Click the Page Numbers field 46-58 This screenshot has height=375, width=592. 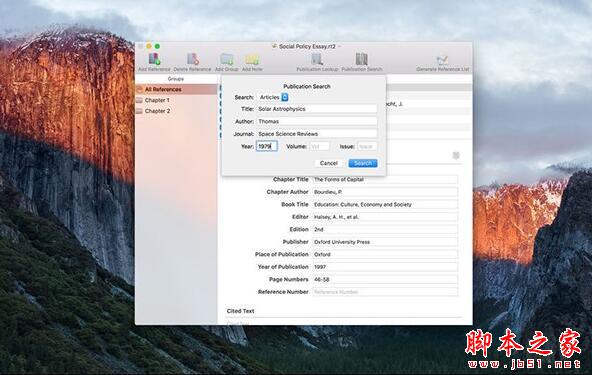pos(385,279)
